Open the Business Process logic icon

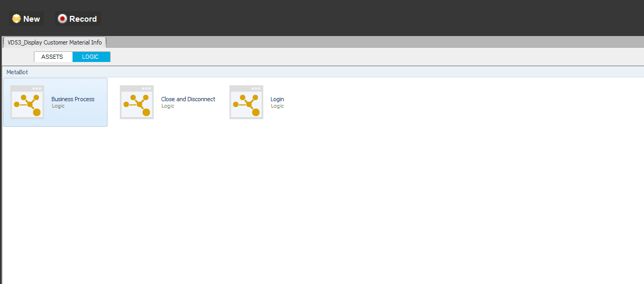(27, 102)
